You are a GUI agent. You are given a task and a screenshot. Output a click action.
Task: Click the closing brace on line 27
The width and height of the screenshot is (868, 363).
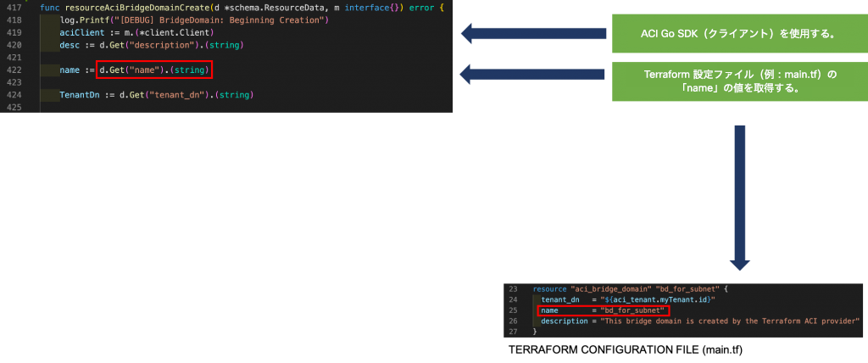[535, 332]
